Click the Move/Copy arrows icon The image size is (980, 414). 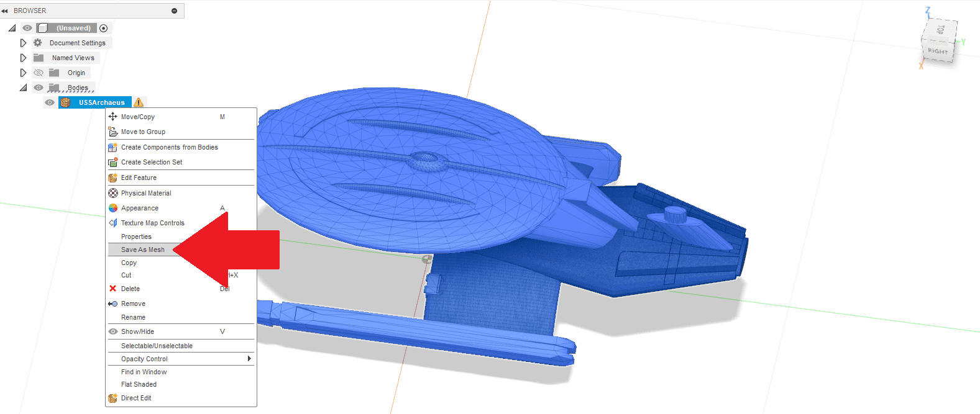pyautogui.click(x=113, y=116)
